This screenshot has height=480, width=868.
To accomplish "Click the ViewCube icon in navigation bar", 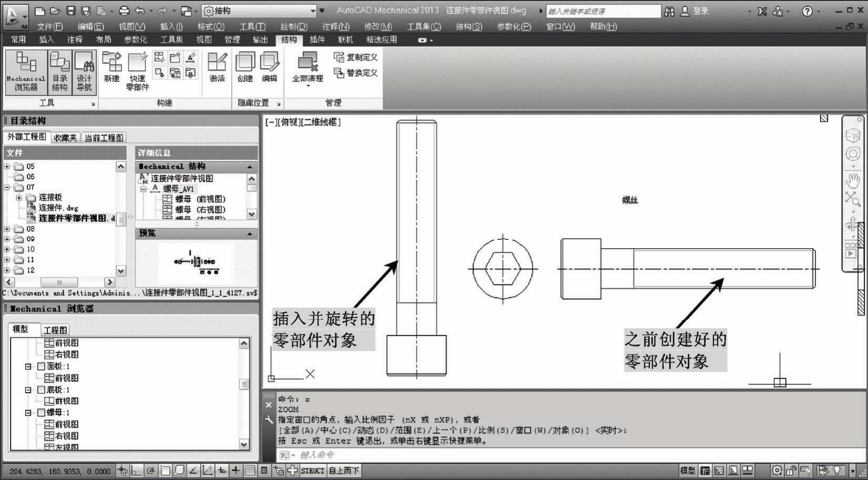I will point(852,135).
